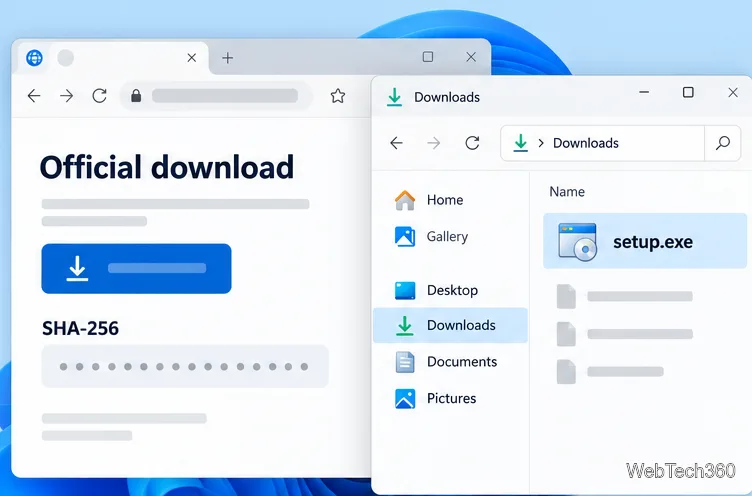This screenshot has width=752, height=496.
Task: Close the browser window
Action: point(471,57)
